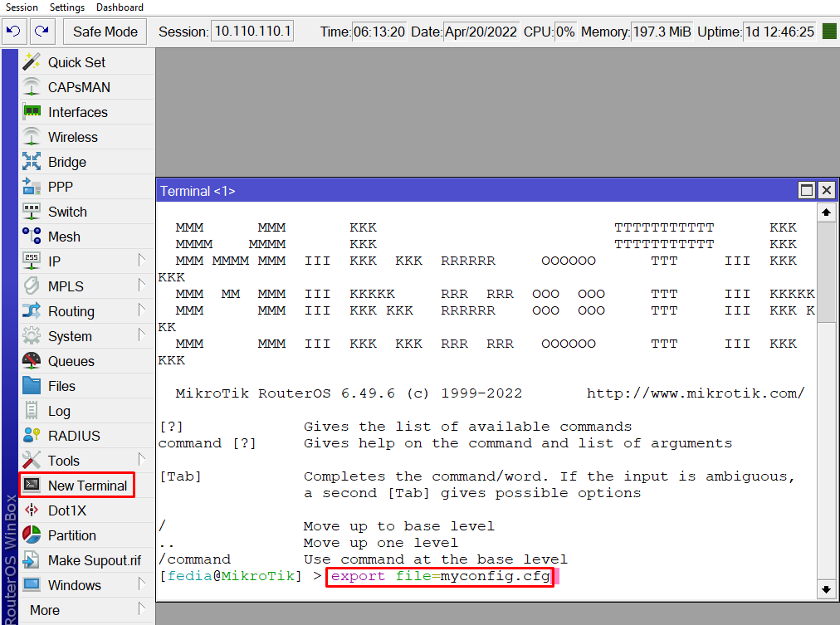Click the Bridge arrows icon
The height and width of the screenshot is (625, 840).
click(32, 161)
